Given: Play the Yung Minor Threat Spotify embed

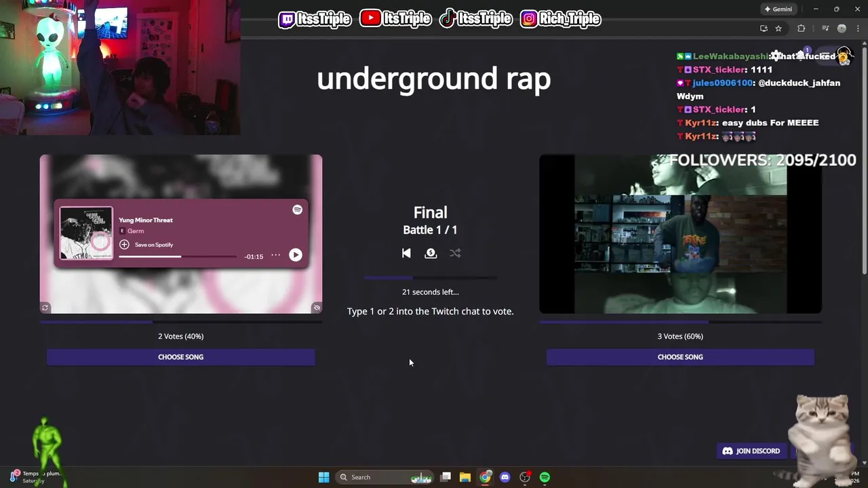Looking at the screenshot, I should (x=296, y=255).
